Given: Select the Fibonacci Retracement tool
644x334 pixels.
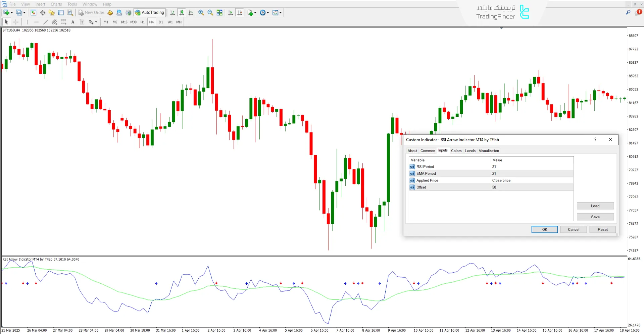Looking at the screenshot, I should click(64, 22).
